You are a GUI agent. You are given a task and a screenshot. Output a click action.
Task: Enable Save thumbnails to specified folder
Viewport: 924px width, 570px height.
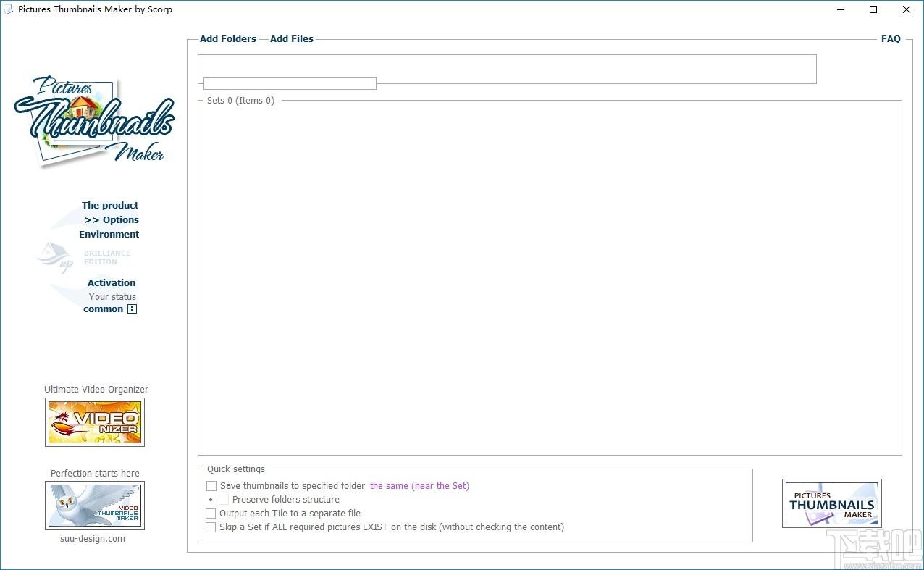pyautogui.click(x=211, y=486)
